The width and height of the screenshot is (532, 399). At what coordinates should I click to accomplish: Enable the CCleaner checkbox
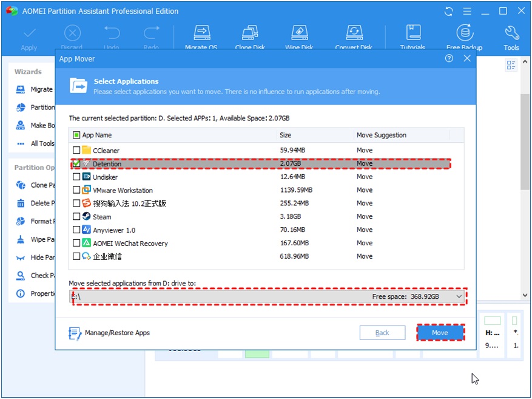point(76,151)
